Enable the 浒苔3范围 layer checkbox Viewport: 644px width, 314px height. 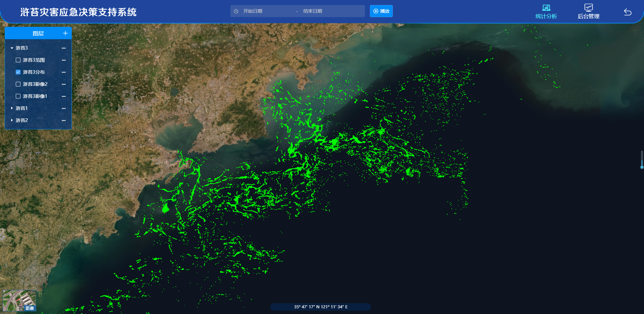(x=18, y=60)
